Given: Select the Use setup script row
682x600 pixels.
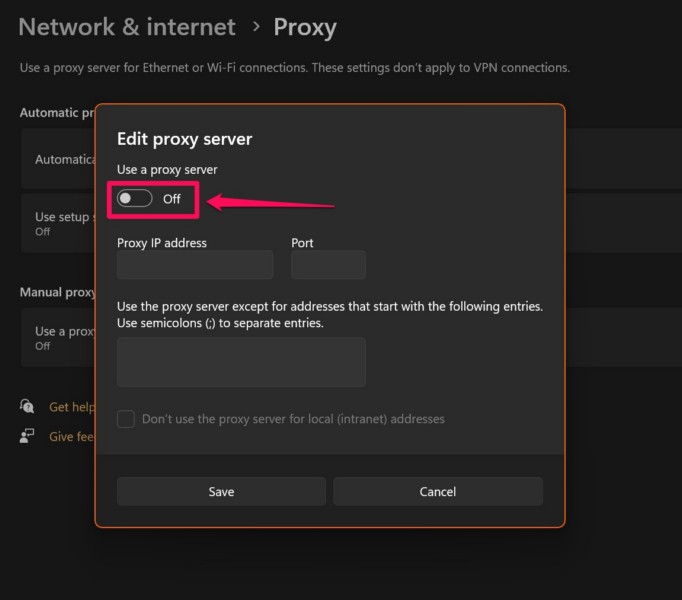Looking at the screenshot, I should [x=58, y=223].
